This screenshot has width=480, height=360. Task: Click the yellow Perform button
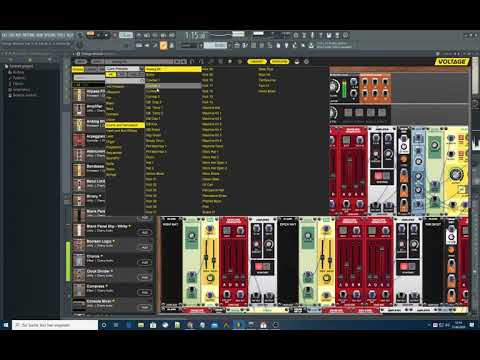coord(279,61)
